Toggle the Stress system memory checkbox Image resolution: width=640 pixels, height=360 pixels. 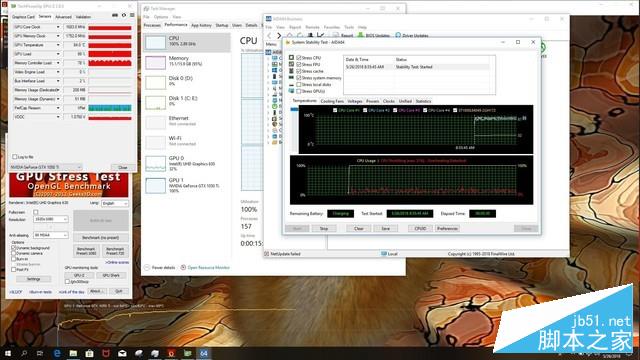tap(299, 78)
